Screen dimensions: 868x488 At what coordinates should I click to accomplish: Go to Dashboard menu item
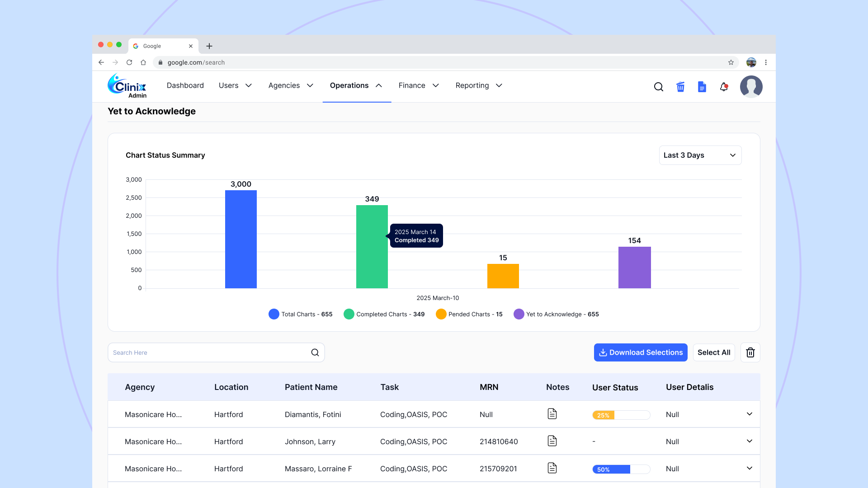185,85
